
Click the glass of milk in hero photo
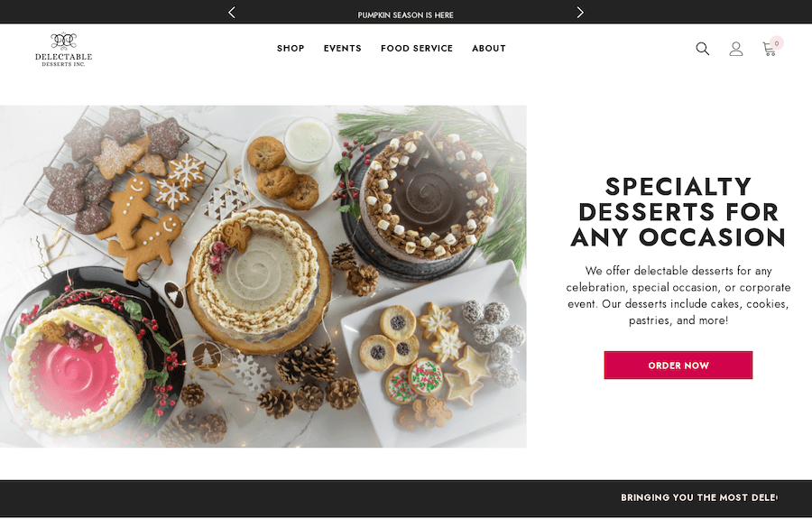pos(309,144)
